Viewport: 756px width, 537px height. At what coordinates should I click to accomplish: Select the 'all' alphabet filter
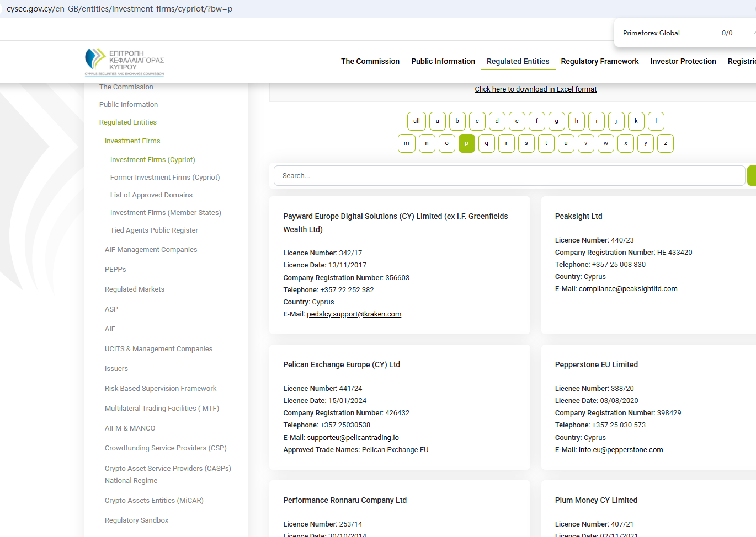416,121
